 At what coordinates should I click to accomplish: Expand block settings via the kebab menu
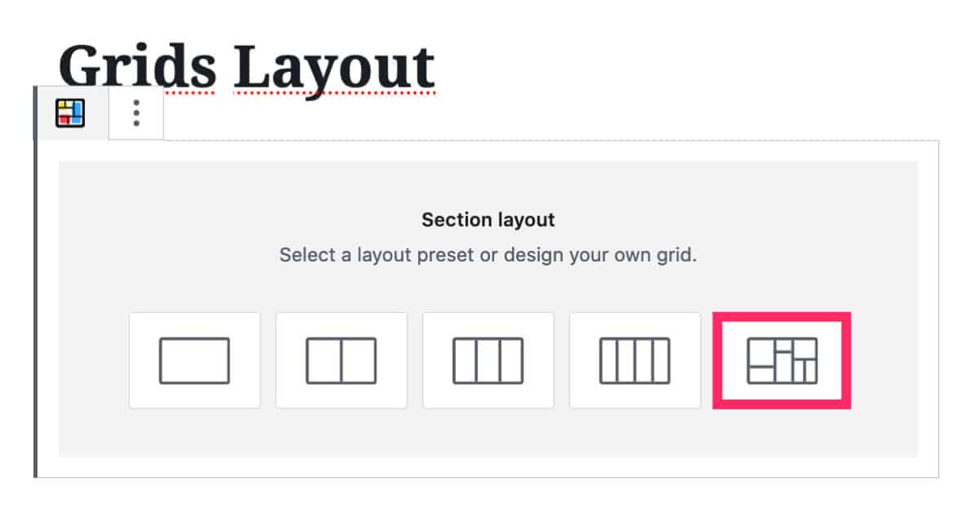coord(135,114)
